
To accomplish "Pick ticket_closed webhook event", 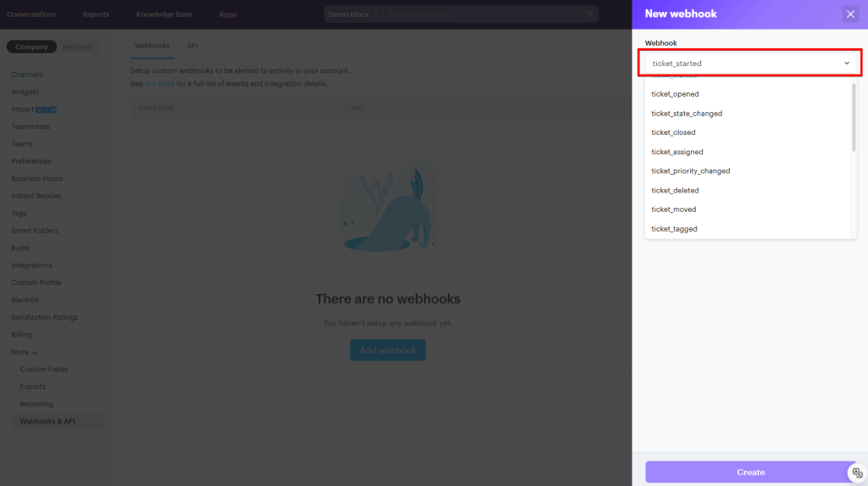I will click(x=673, y=132).
